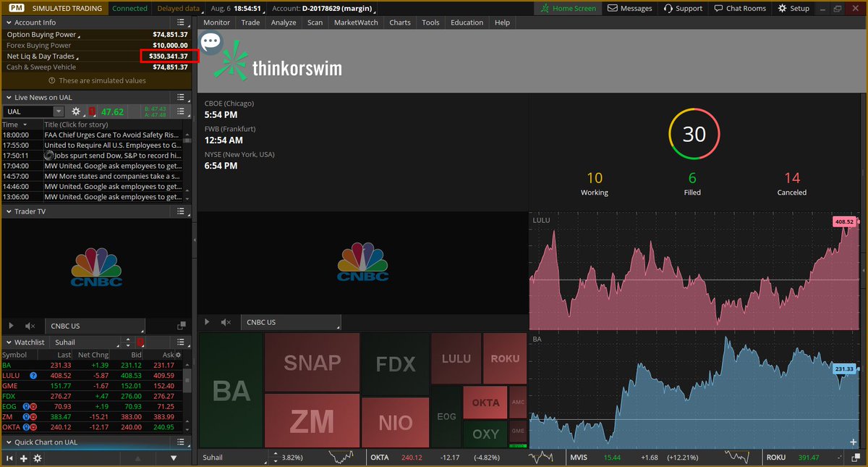Open the Charts tab
Viewport: 868px width, 467px height.
point(400,22)
